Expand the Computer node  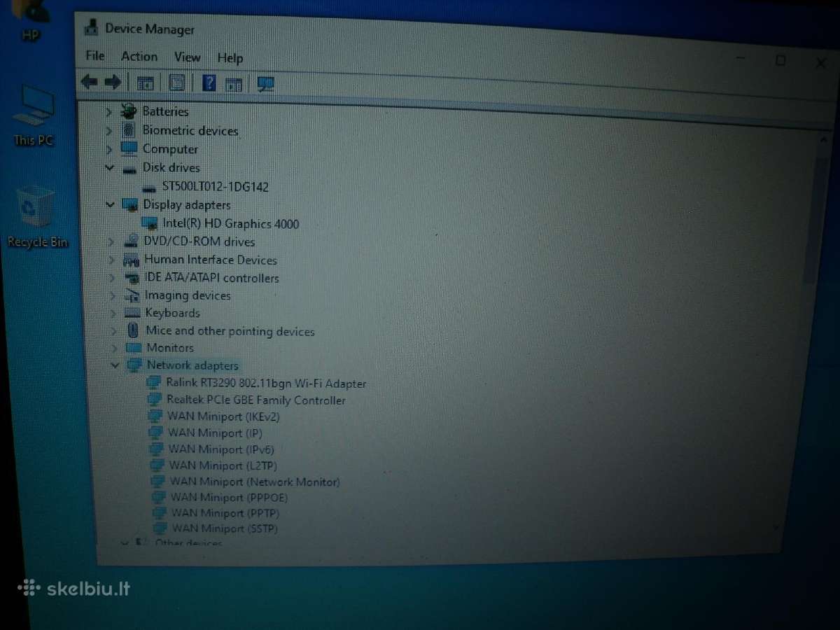(108, 149)
